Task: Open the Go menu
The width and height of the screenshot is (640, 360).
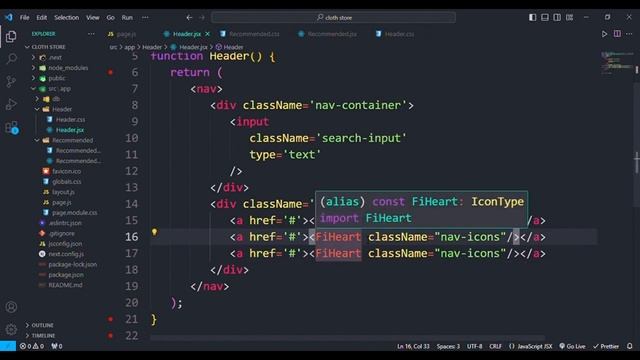Action: [x=111, y=18]
